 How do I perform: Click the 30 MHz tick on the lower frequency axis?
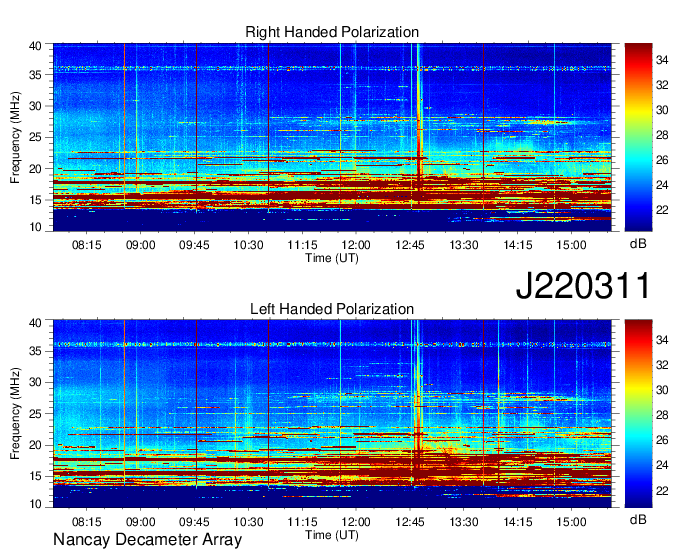35,382
